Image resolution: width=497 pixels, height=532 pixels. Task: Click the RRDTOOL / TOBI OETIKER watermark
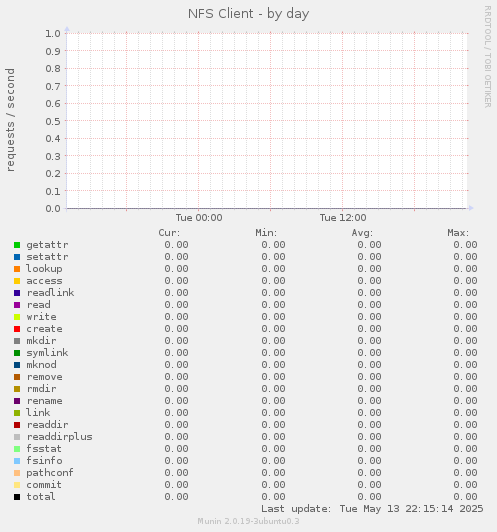pos(488,57)
